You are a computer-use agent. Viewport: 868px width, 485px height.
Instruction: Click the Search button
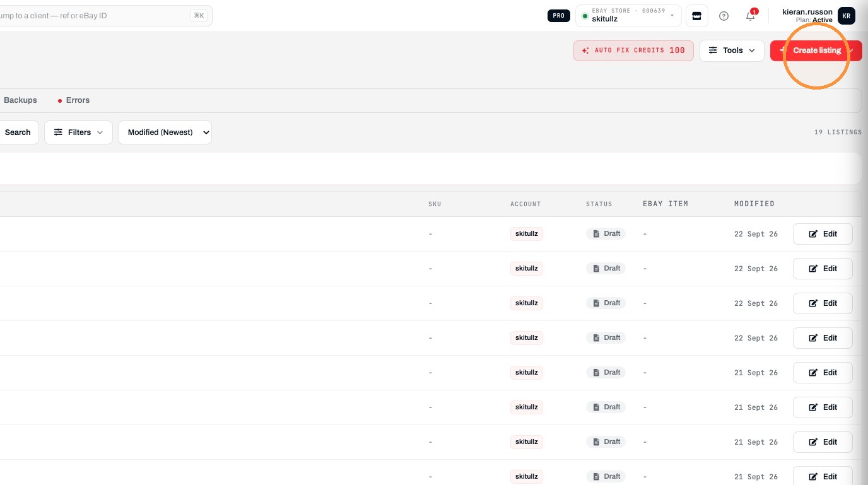point(18,132)
